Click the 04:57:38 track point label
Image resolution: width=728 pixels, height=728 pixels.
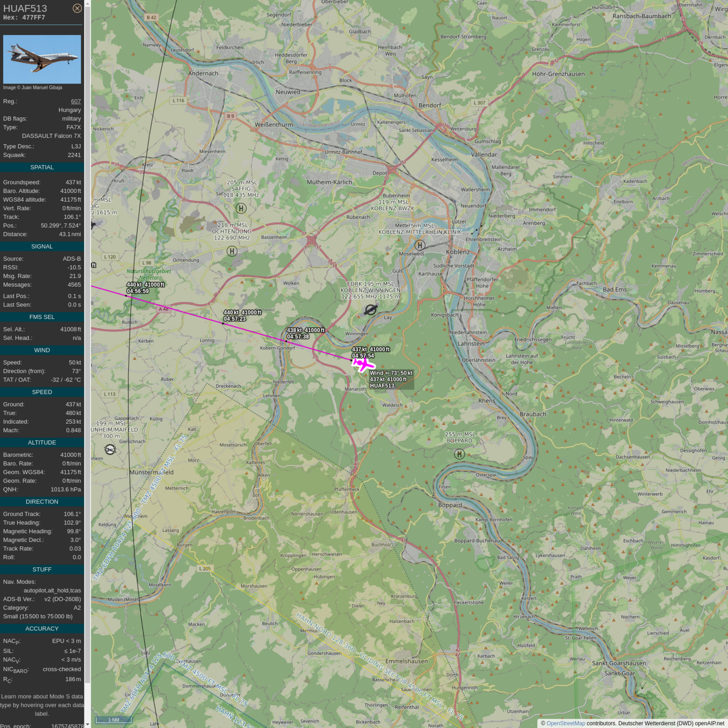pyautogui.click(x=298, y=337)
